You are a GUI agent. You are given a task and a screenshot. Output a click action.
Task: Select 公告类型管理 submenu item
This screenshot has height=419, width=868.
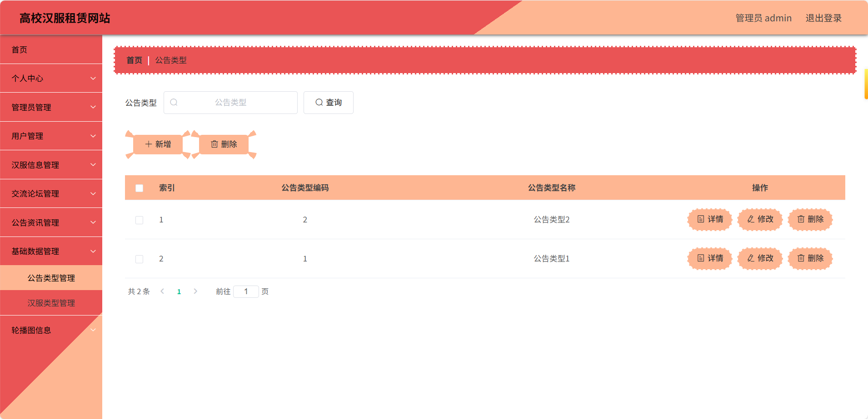(51, 278)
